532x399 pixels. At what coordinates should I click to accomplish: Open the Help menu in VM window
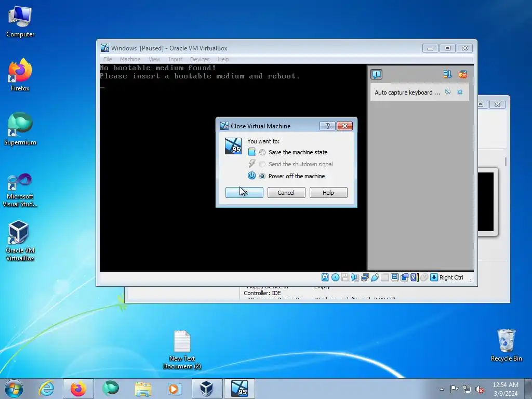pyautogui.click(x=223, y=59)
